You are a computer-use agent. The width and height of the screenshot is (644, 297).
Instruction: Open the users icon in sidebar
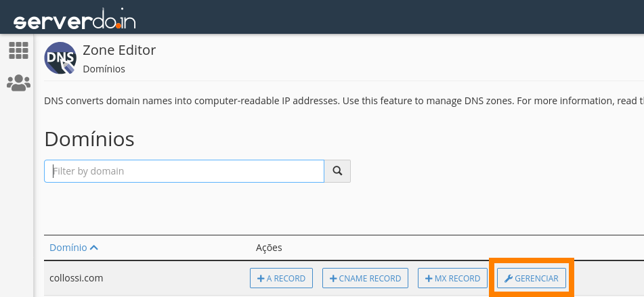point(18,83)
